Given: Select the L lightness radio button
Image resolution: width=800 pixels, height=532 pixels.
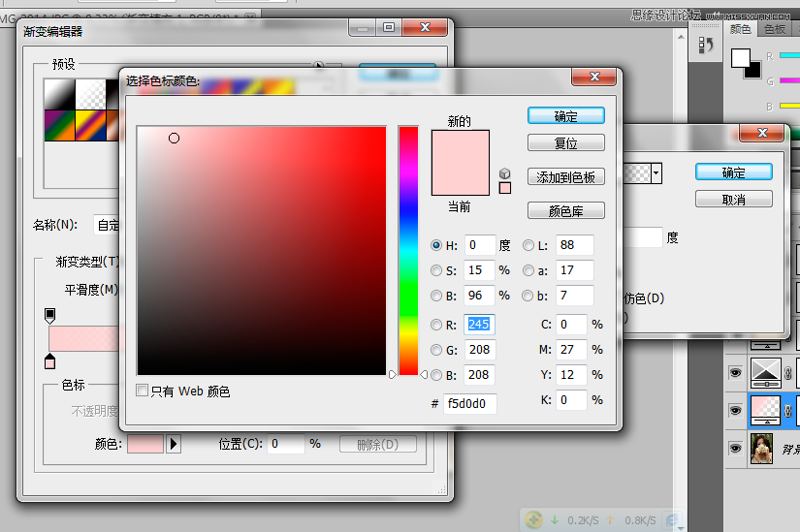Looking at the screenshot, I should tap(528, 245).
